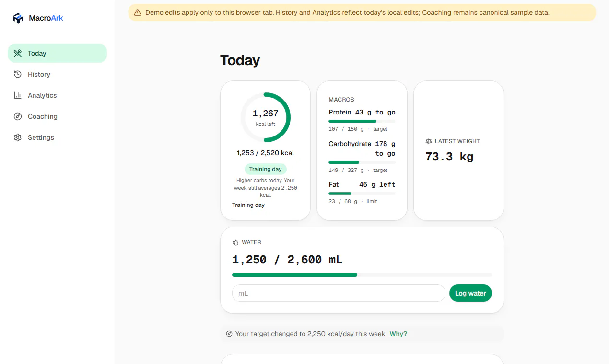
Task: Focus the mL water input field
Action: [339, 293]
